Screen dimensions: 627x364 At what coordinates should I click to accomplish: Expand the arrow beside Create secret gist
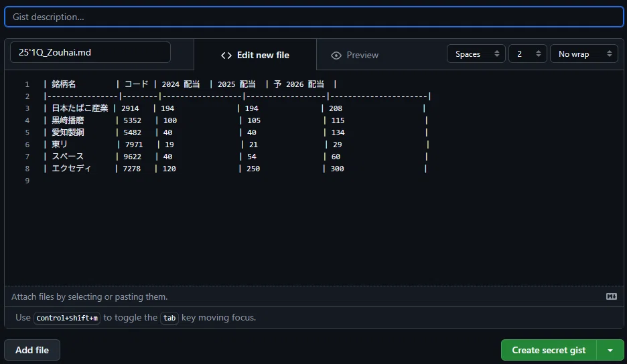click(x=610, y=350)
